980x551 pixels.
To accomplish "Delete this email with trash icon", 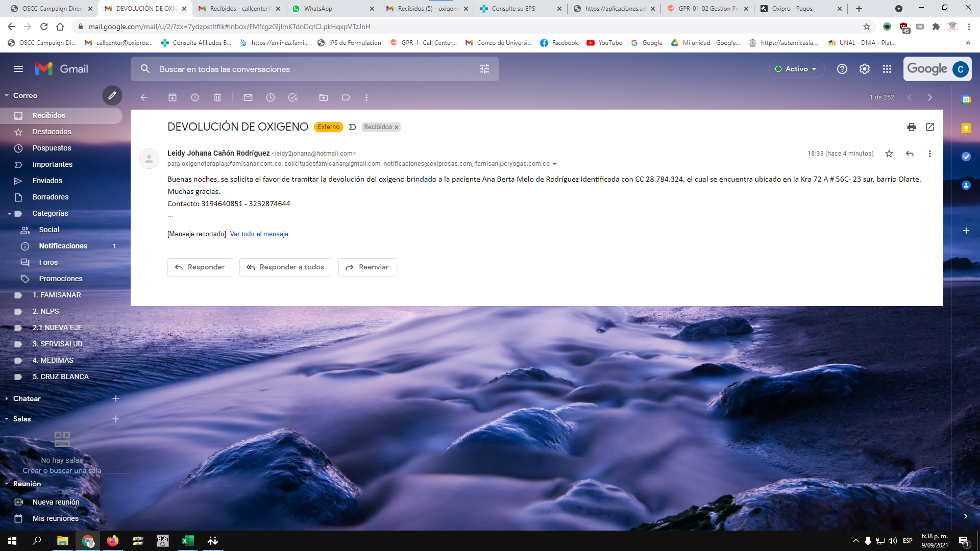I will 217,97.
